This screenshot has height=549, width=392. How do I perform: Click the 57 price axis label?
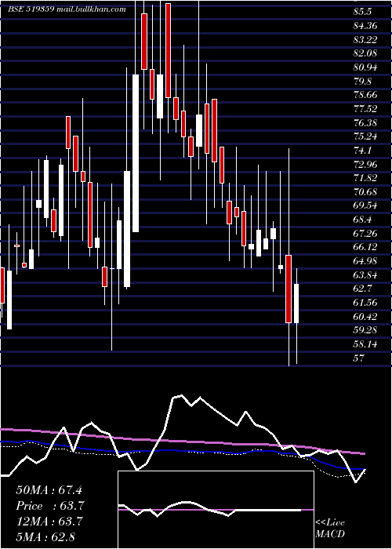(x=359, y=358)
